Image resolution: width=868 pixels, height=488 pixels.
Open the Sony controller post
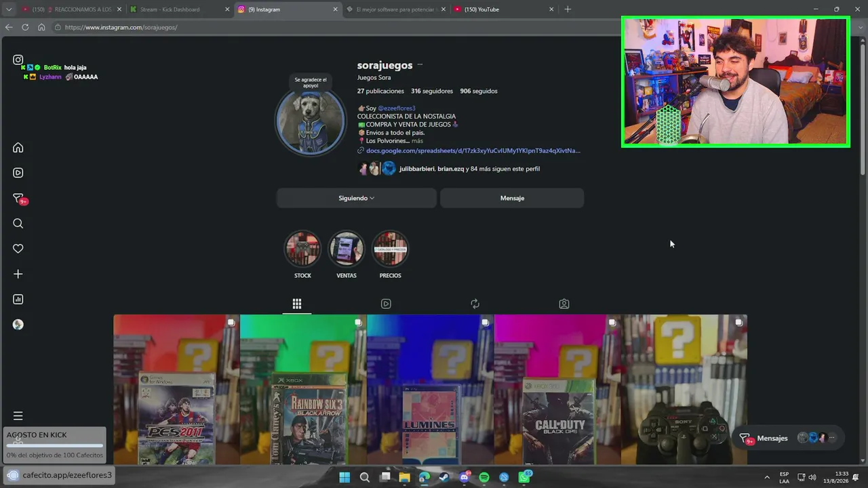point(684,390)
